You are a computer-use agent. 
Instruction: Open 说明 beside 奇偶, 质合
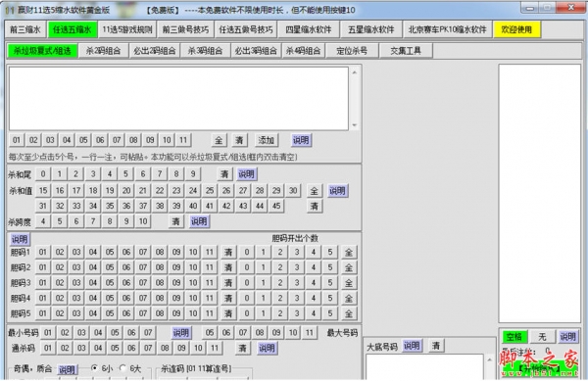click(67, 370)
